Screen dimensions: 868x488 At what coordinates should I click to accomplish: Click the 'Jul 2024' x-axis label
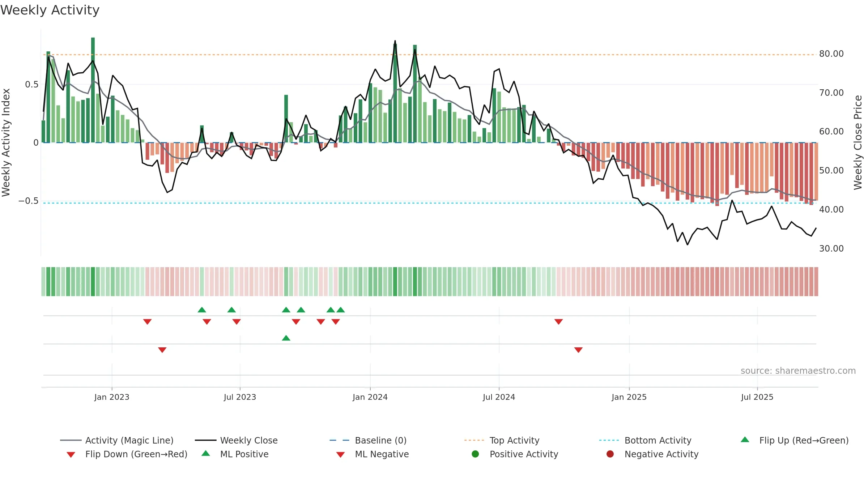click(499, 397)
